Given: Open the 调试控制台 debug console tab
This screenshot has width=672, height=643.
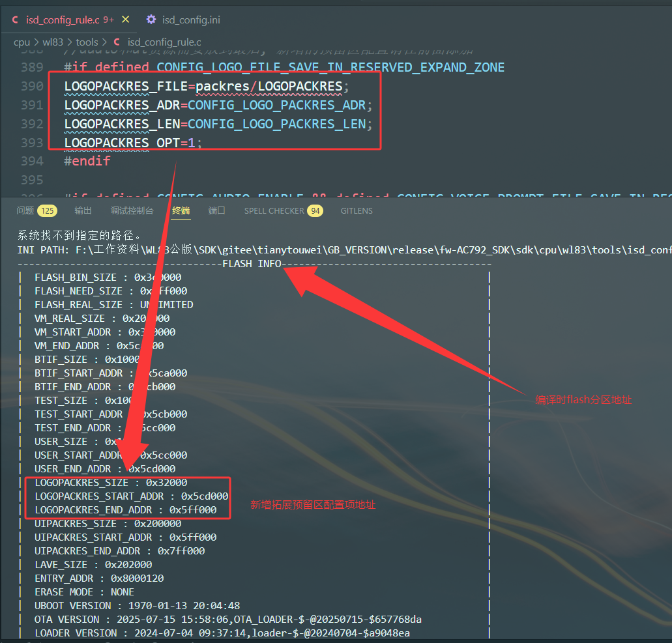Looking at the screenshot, I should [x=132, y=210].
